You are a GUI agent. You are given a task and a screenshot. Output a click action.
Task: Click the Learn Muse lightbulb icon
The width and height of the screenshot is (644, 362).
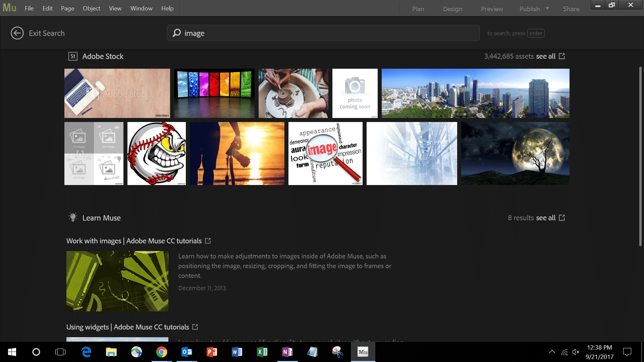(x=73, y=218)
